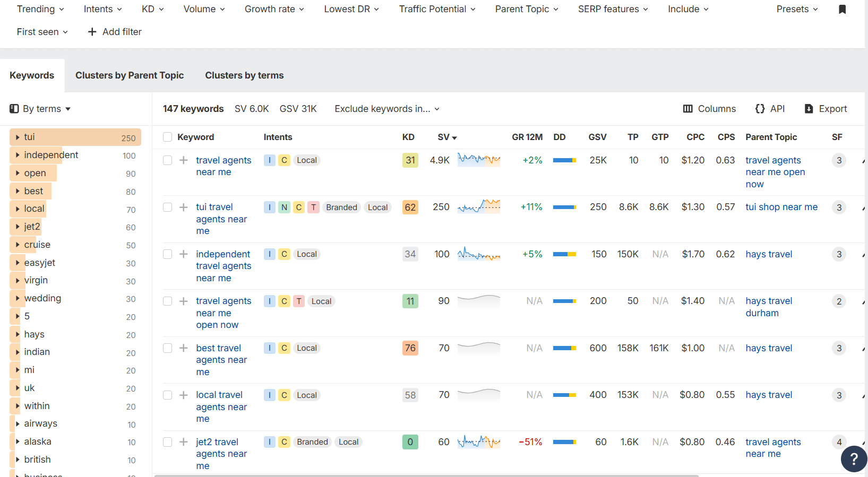Click the Export download icon
Screen dimensions: 868x477
809,109
